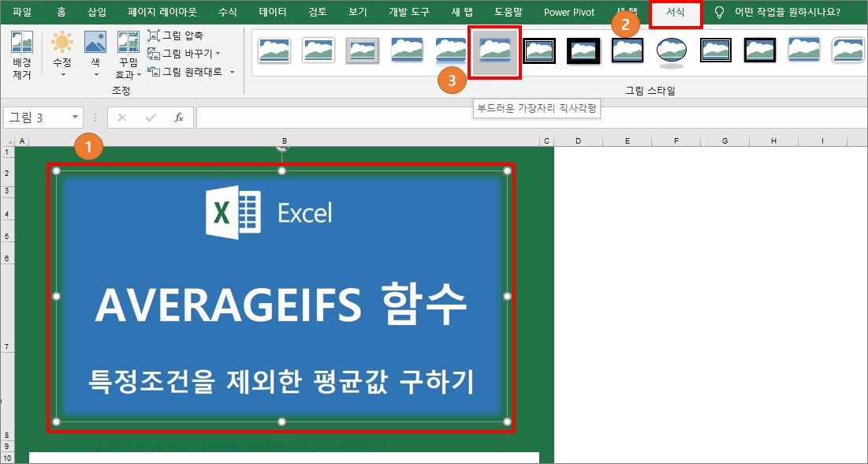
Task: Click the 어떤 작업을 원하시나요 search box
Action: tap(787, 12)
